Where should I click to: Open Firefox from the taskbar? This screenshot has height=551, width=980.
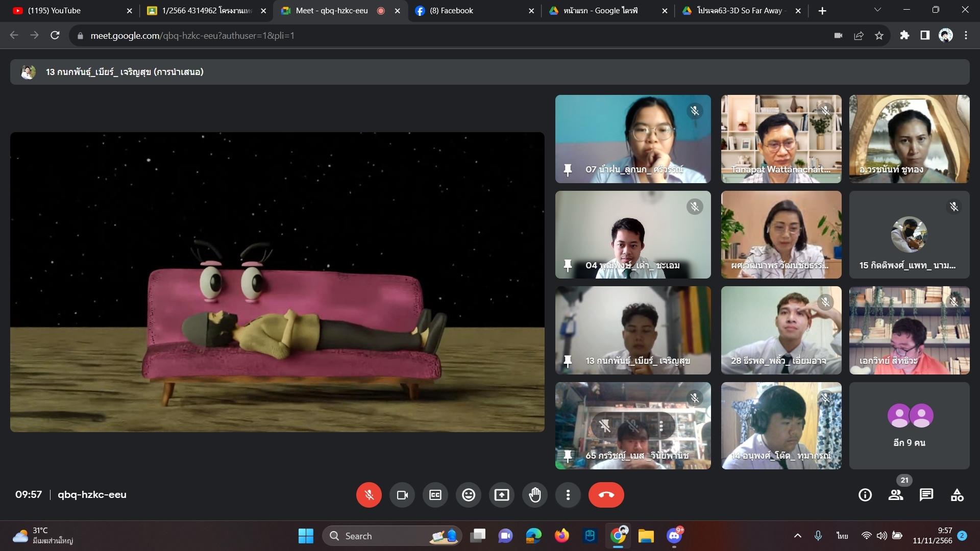(562, 536)
